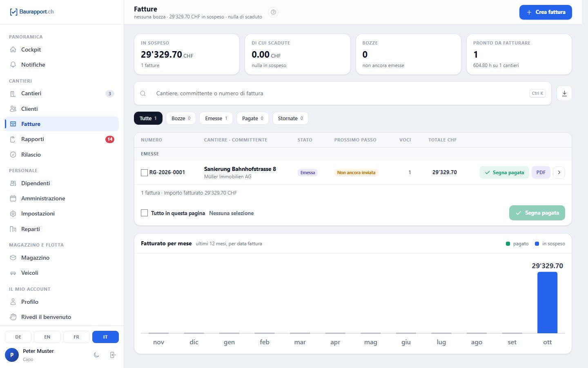Click the Baurapport.ch logo
Image resolution: width=588 pixels, height=368 pixels.
[31, 12]
